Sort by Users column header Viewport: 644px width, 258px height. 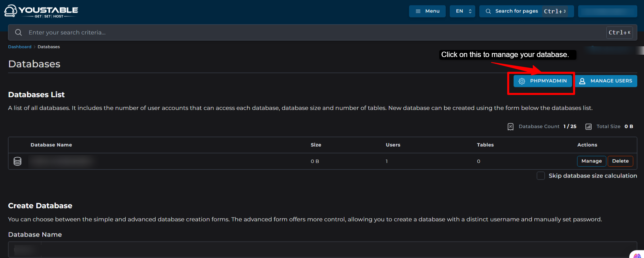pyautogui.click(x=393, y=145)
